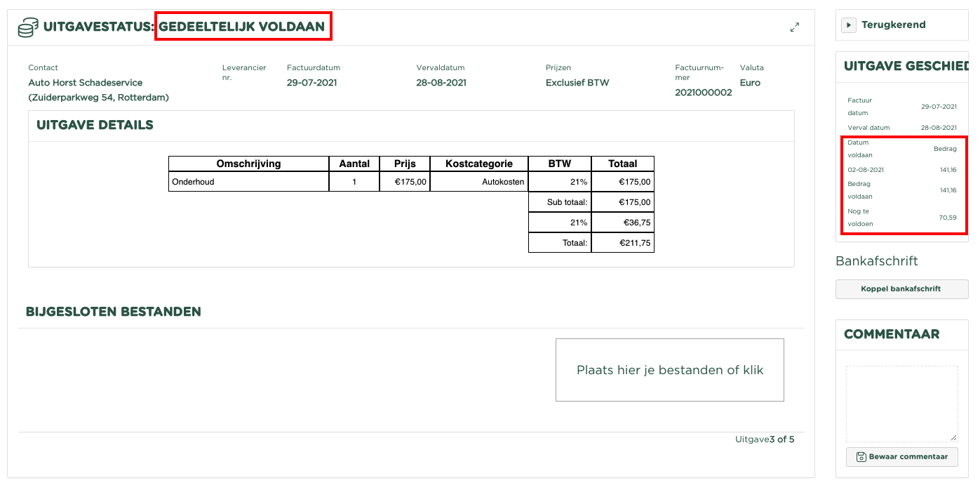Open the file upload drop zone
Viewport: 980px width, 483px height.
(669, 370)
